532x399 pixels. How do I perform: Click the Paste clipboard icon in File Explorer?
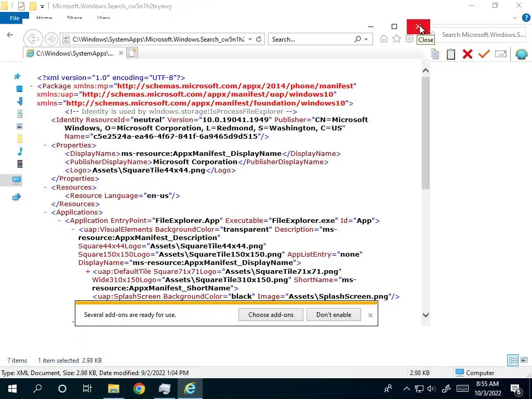[x=451, y=54]
